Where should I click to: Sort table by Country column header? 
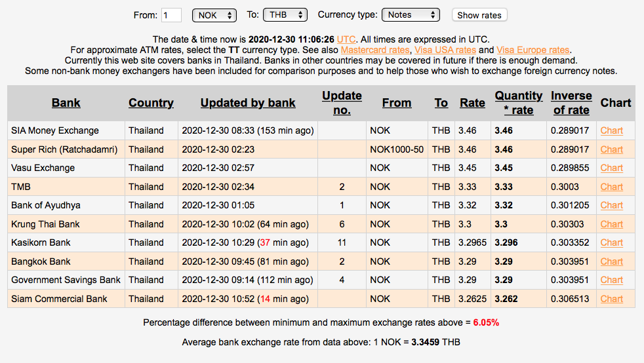point(151,103)
